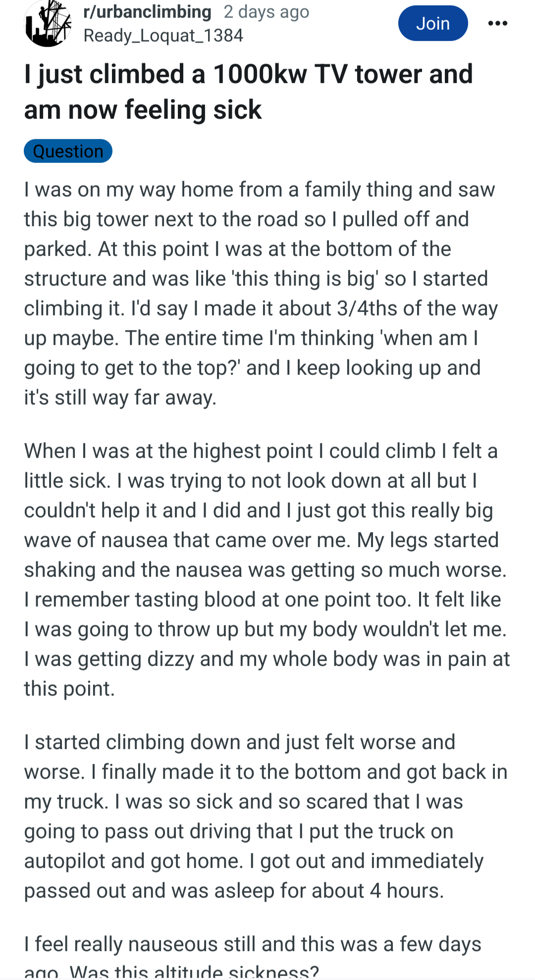
Task: Click the '2 days ago' timestamp
Action: click(266, 11)
